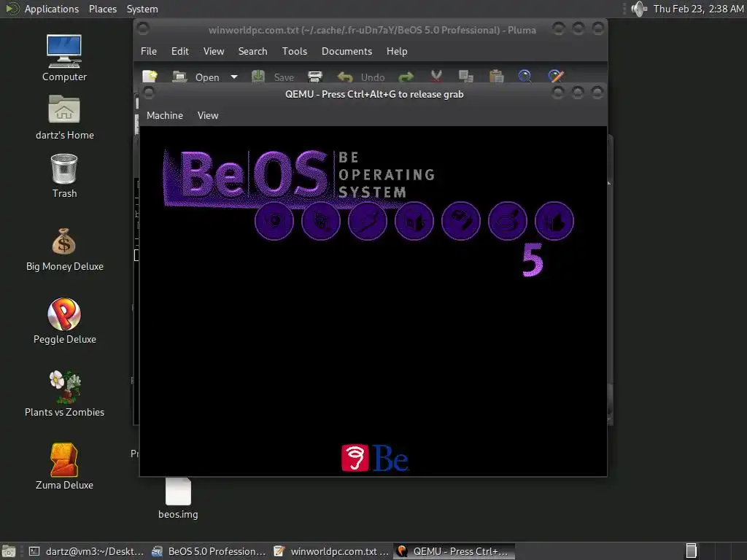Select the Peggle Deluxe desktop icon
This screenshot has height=560, width=747.
64,321
